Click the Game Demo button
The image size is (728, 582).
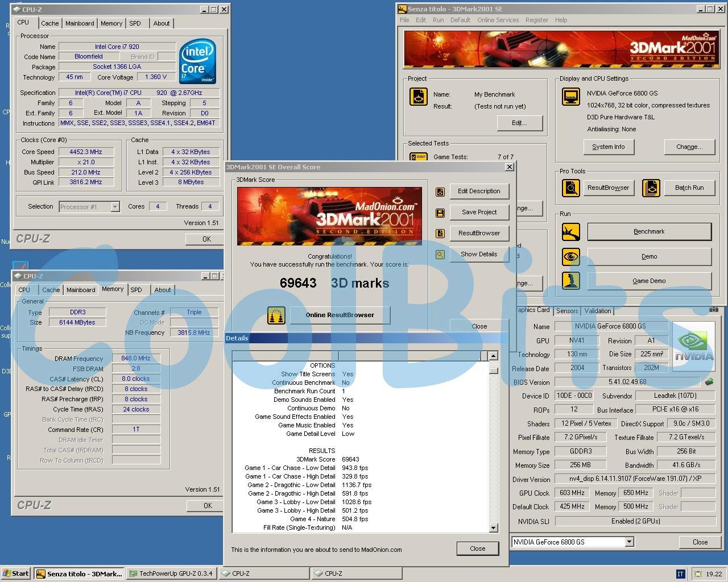tap(649, 281)
